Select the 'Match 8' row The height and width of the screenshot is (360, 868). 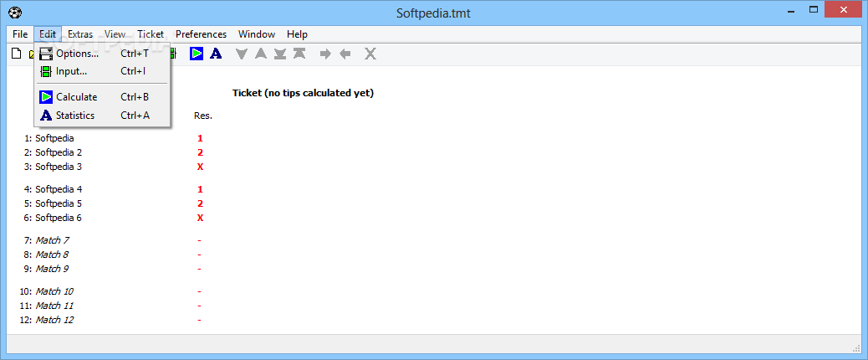click(47, 255)
